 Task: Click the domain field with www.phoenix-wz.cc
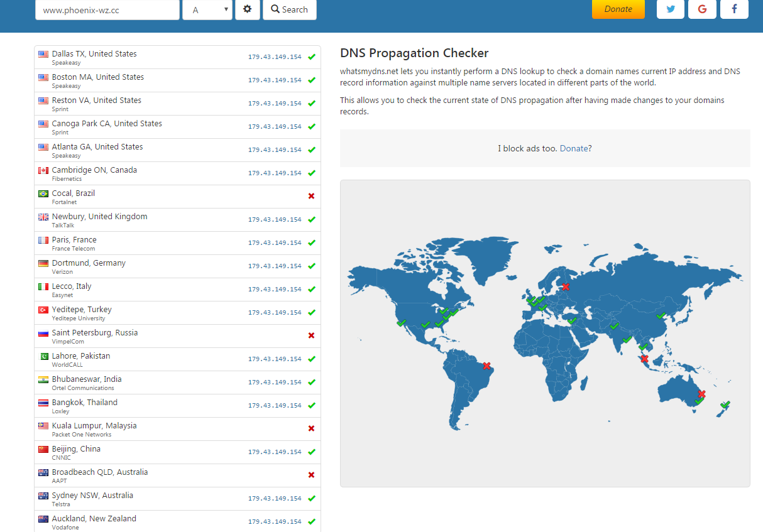coord(107,9)
